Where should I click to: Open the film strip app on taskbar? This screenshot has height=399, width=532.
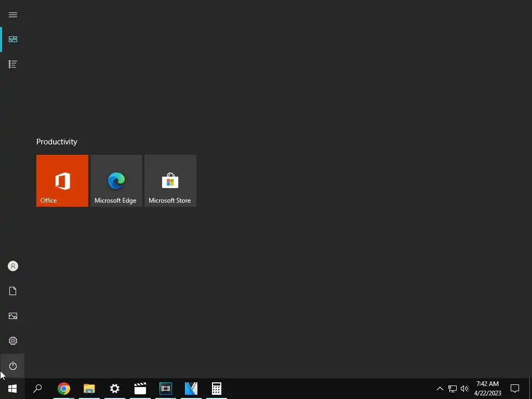tap(166, 389)
